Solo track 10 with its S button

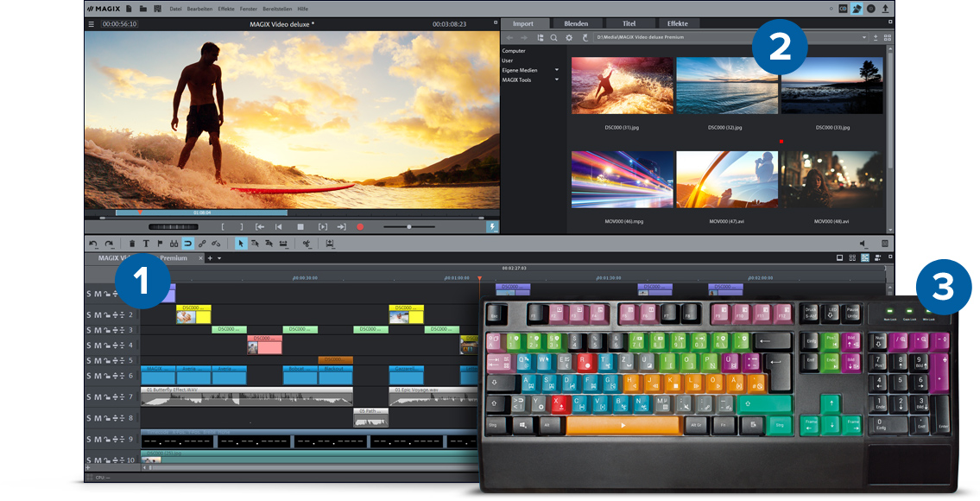[90, 460]
